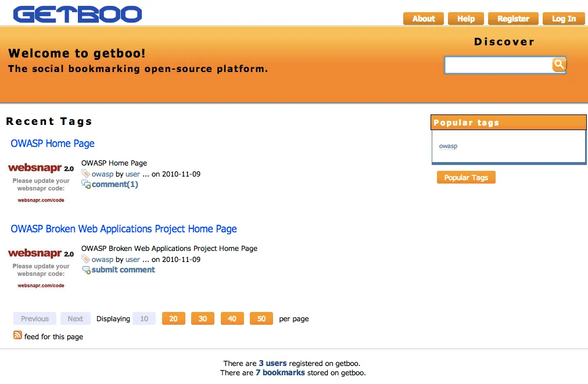Open the OWASP Home Page bookmark title
The width and height of the screenshot is (588, 384).
point(52,143)
